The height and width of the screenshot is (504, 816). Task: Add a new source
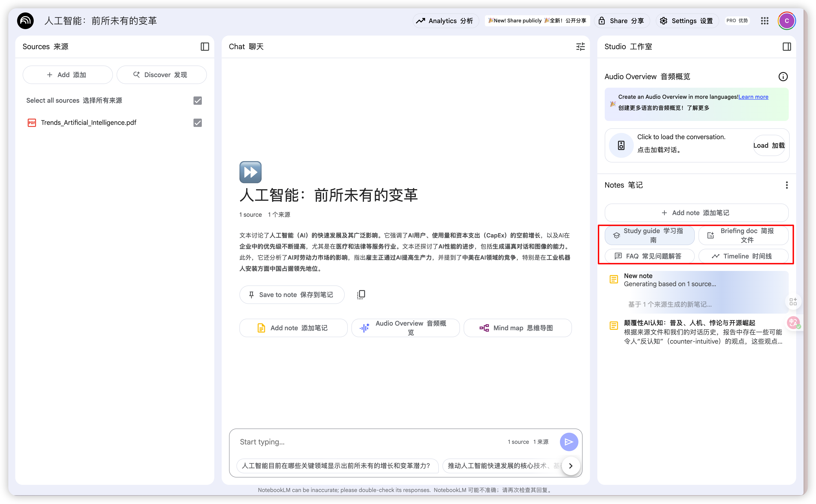(68, 75)
